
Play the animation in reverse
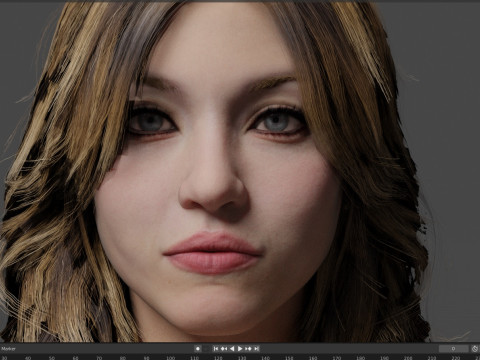click(232, 349)
